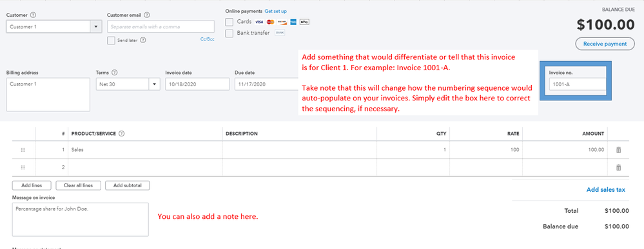Click the Add lines button
This screenshot has width=644, height=249.
point(31,185)
